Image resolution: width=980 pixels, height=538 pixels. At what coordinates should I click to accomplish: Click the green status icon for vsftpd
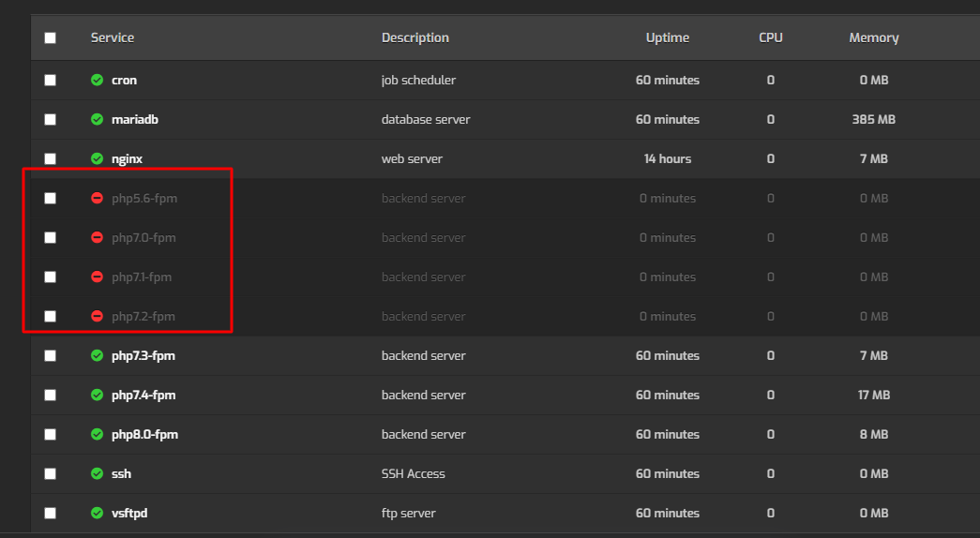point(97,513)
